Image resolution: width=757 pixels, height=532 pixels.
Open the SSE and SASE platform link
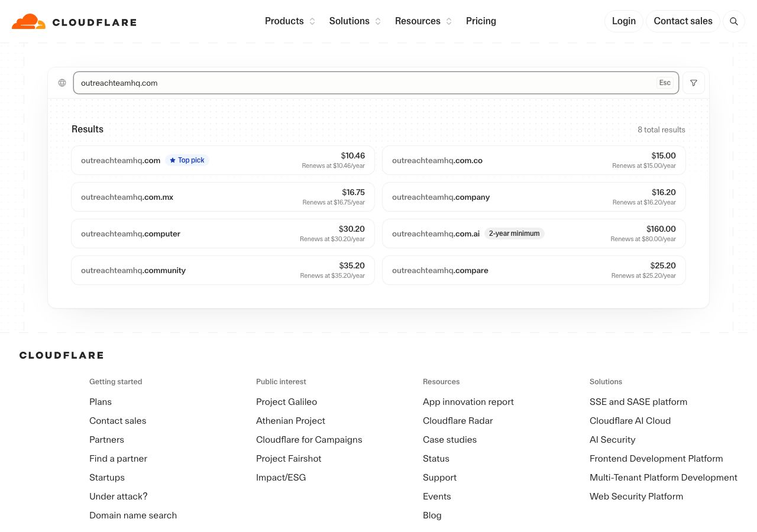tap(638, 402)
